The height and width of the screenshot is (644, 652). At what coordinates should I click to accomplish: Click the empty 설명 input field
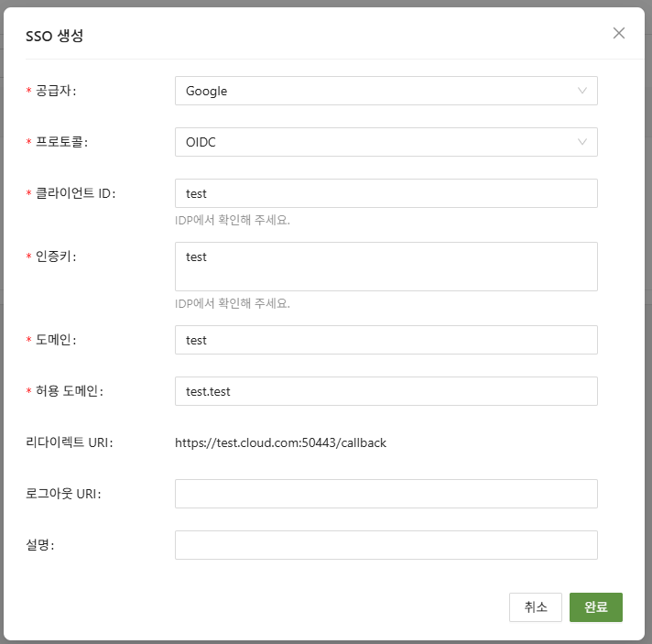386,545
